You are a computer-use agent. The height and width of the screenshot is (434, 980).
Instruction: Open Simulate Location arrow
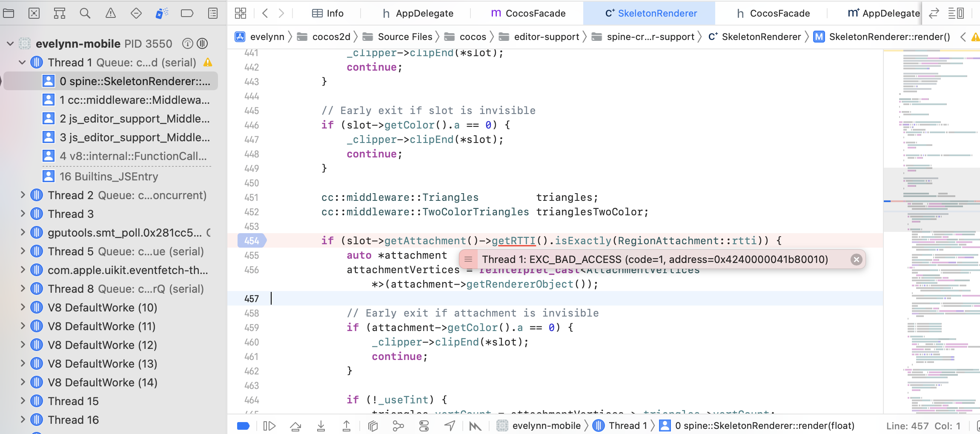coord(450,426)
